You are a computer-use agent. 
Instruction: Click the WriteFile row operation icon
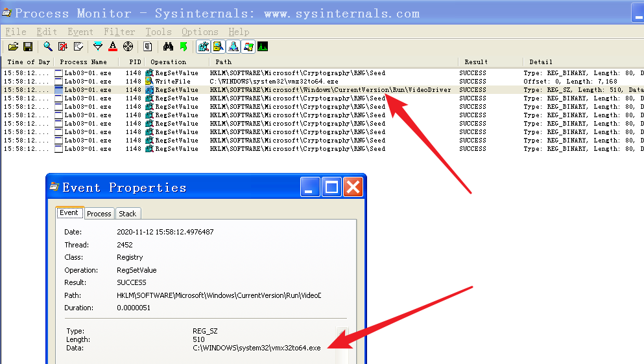coord(149,81)
